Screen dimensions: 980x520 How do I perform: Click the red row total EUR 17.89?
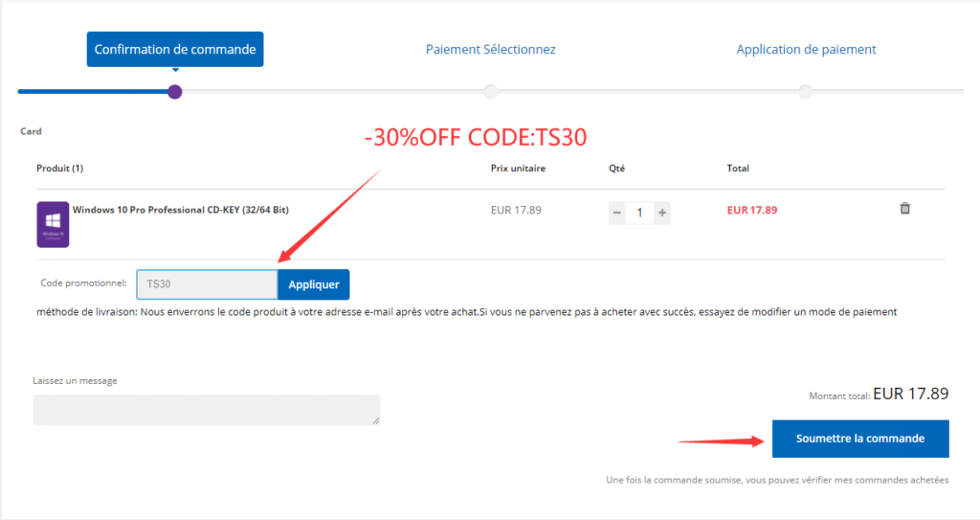tap(752, 211)
